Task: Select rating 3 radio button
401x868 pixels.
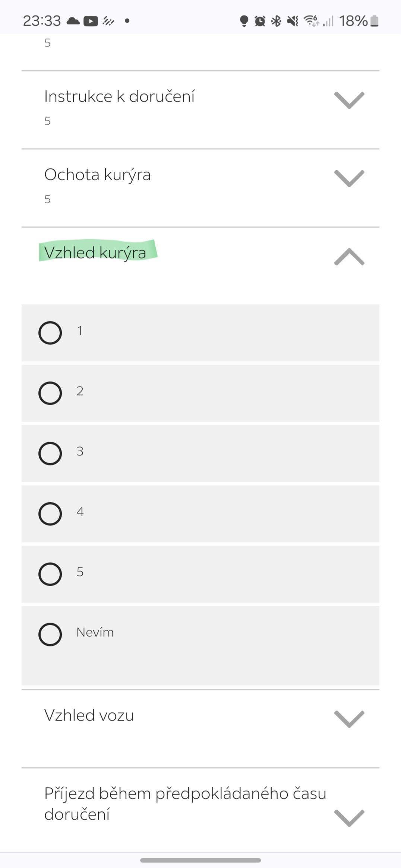Action: (50, 453)
